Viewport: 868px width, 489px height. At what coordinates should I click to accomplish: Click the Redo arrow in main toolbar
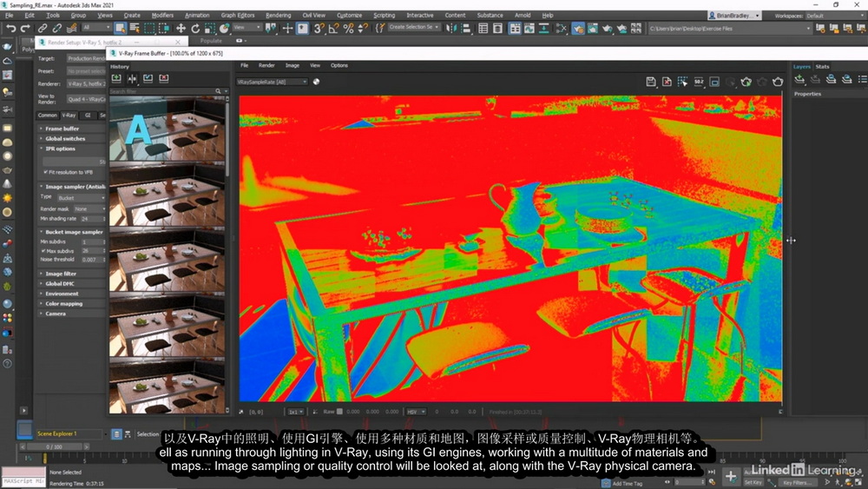(x=25, y=29)
